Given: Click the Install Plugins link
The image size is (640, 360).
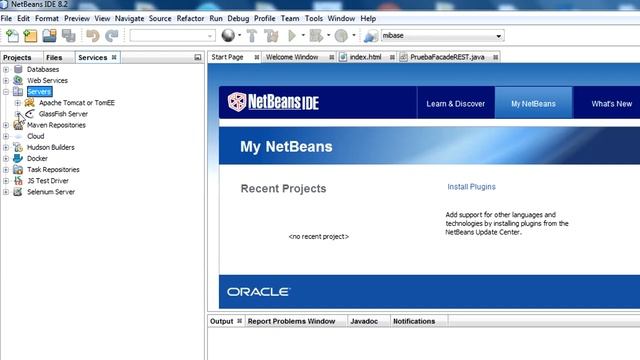Looking at the screenshot, I should click(471, 187).
